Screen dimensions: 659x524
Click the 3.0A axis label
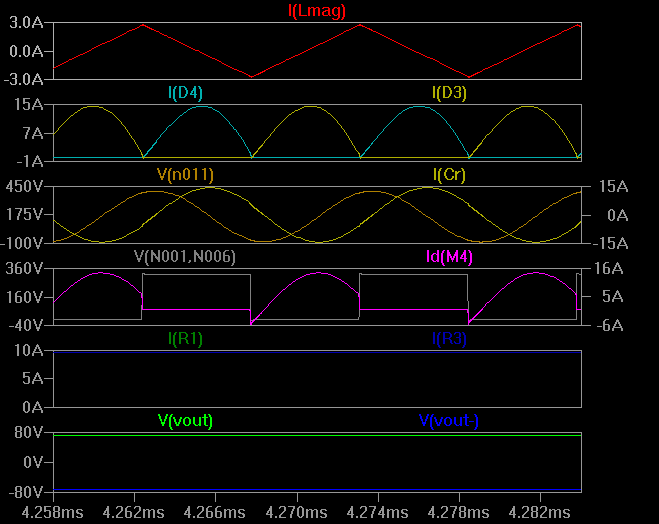pyautogui.click(x=26, y=23)
